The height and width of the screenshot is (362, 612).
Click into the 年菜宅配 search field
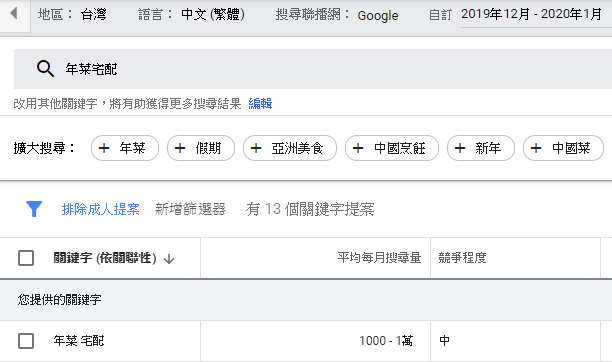point(313,69)
